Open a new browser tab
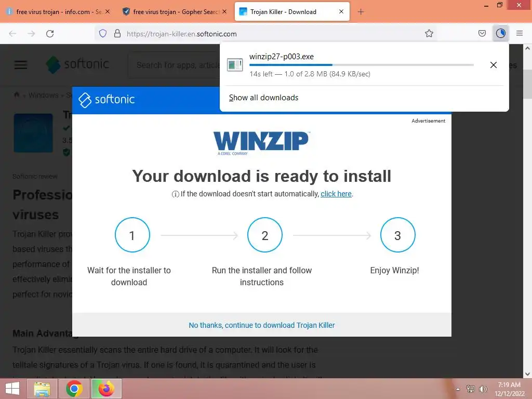This screenshot has width=532, height=399. (x=361, y=12)
